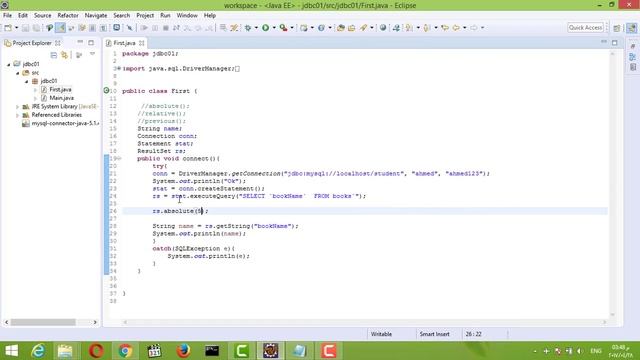This screenshot has width=640, height=360.
Task: Click the ENG language indicator
Action: [x=596, y=351]
